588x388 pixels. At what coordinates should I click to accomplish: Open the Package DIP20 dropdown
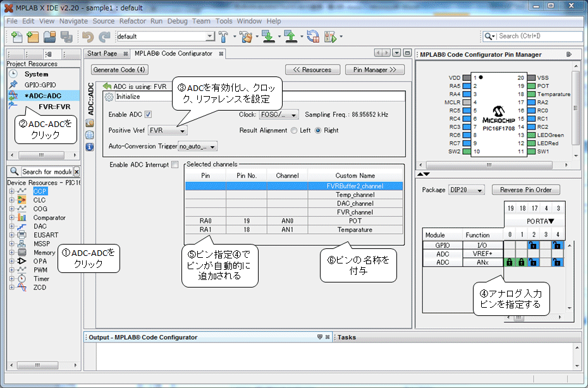(x=467, y=190)
